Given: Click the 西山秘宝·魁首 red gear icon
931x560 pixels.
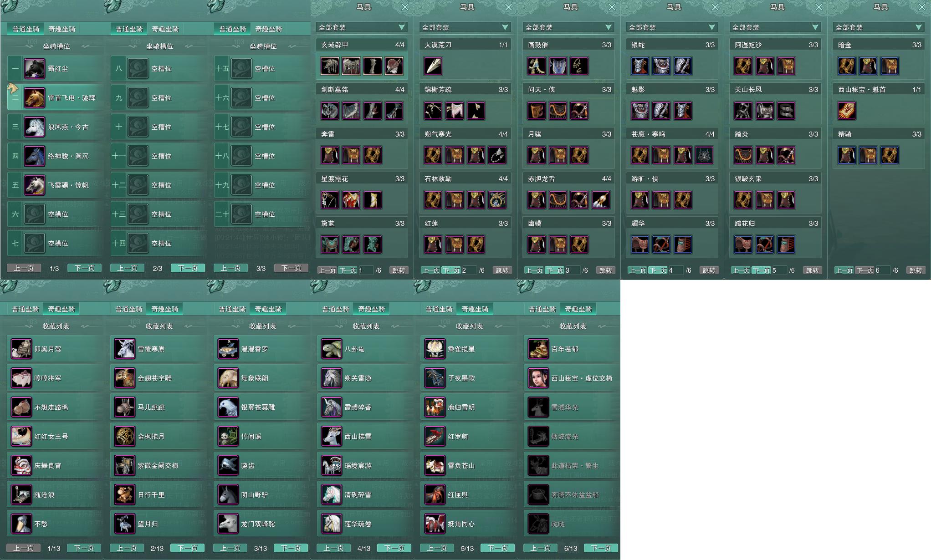Looking at the screenshot, I should coord(847,111).
